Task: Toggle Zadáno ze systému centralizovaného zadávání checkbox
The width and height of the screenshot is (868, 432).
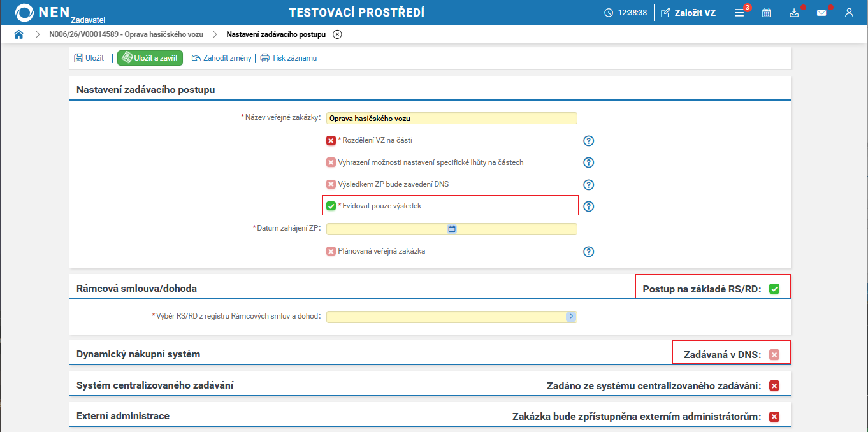Action: pyautogui.click(x=774, y=385)
